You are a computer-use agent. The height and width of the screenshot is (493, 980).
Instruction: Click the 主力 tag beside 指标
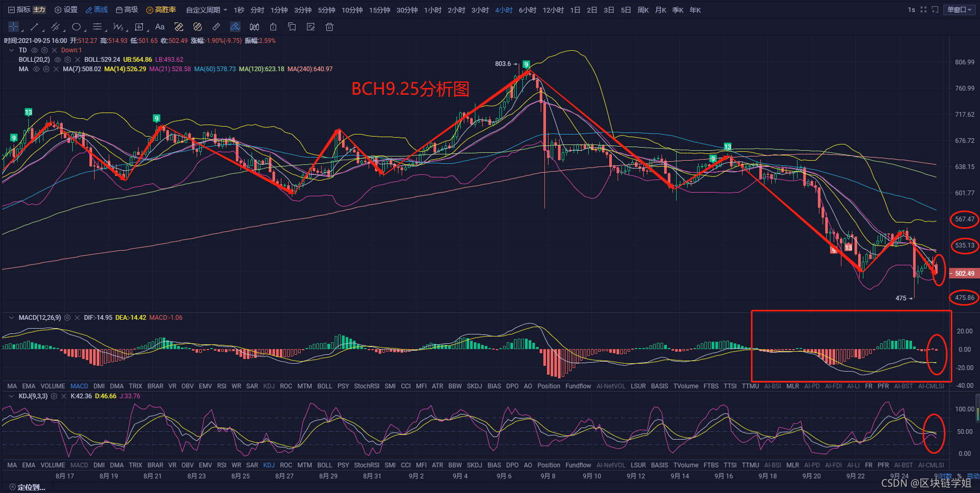pyautogui.click(x=39, y=10)
